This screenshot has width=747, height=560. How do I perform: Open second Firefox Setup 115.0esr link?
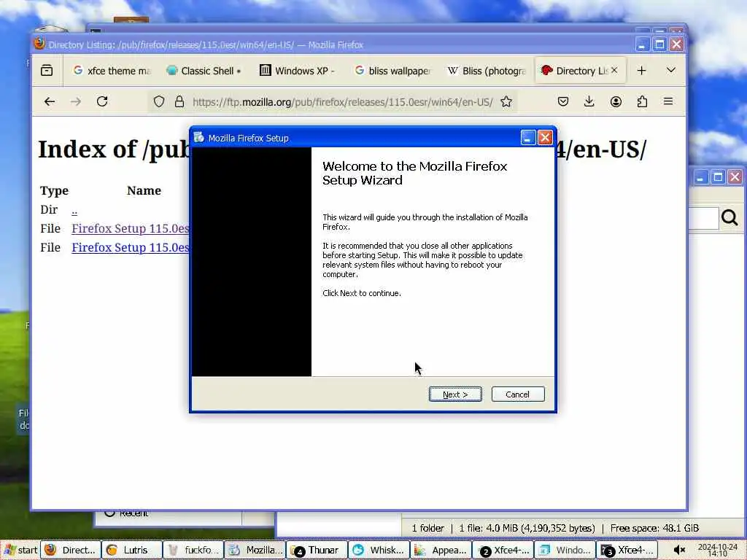(x=130, y=248)
